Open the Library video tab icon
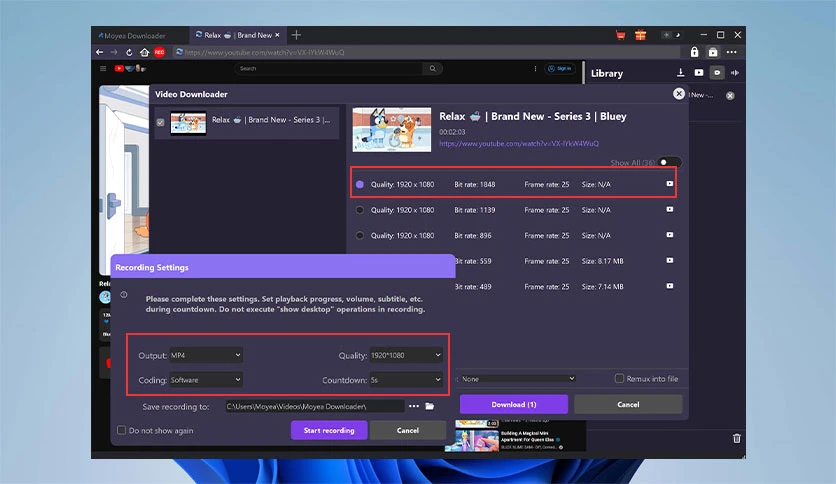 pyautogui.click(x=698, y=72)
